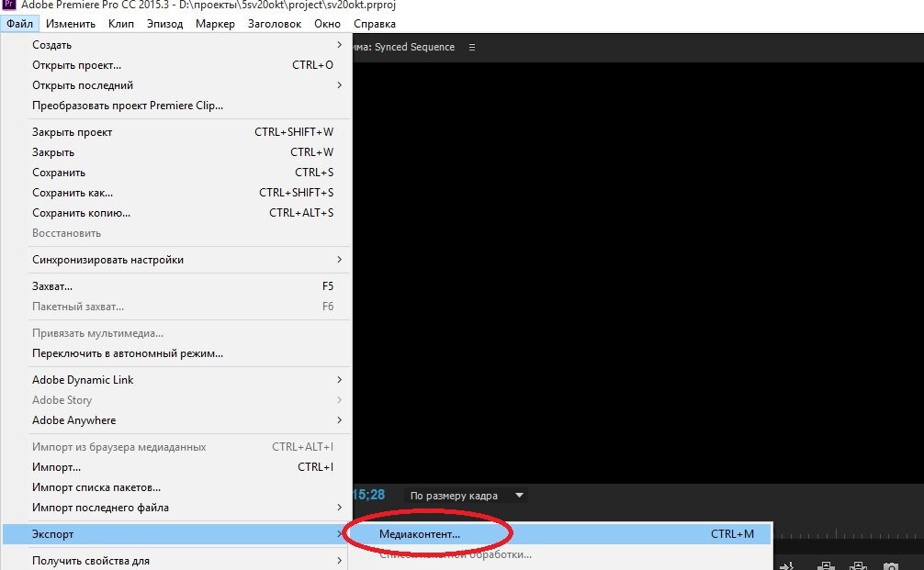The image size is (924, 570).
Task: Open the Окно menu
Action: pyautogui.click(x=327, y=24)
